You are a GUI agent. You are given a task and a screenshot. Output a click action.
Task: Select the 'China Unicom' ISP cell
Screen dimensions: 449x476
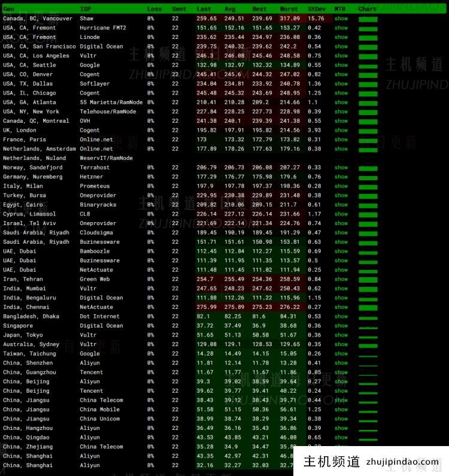click(x=99, y=419)
